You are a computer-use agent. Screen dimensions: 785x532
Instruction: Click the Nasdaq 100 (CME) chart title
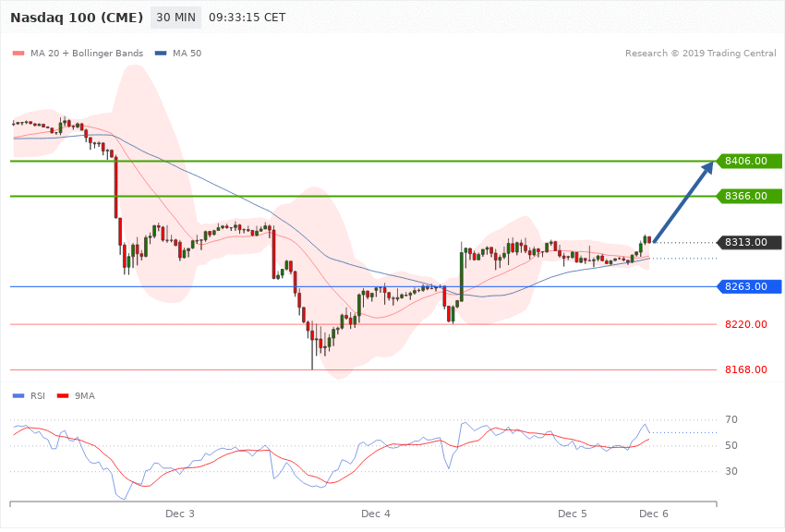tap(77, 18)
